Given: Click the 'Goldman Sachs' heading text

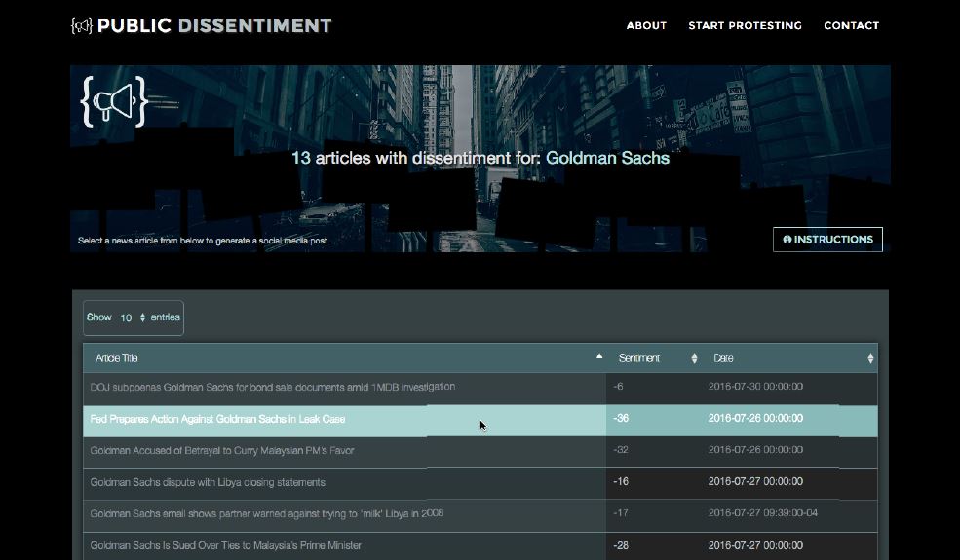Looking at the screenshot, I should 607,158.
